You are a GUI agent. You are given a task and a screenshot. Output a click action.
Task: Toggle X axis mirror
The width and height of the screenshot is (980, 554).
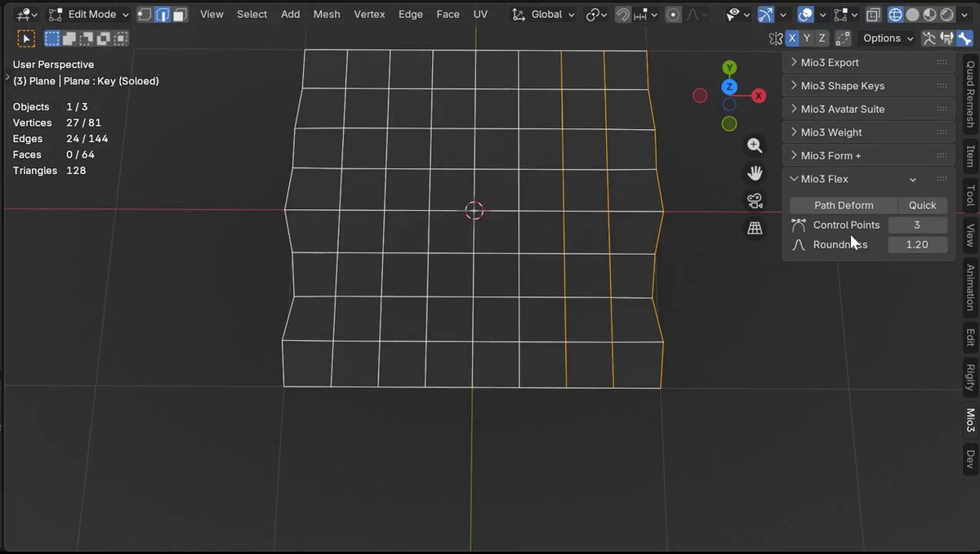pyautogui.click(x=792, y=38)
